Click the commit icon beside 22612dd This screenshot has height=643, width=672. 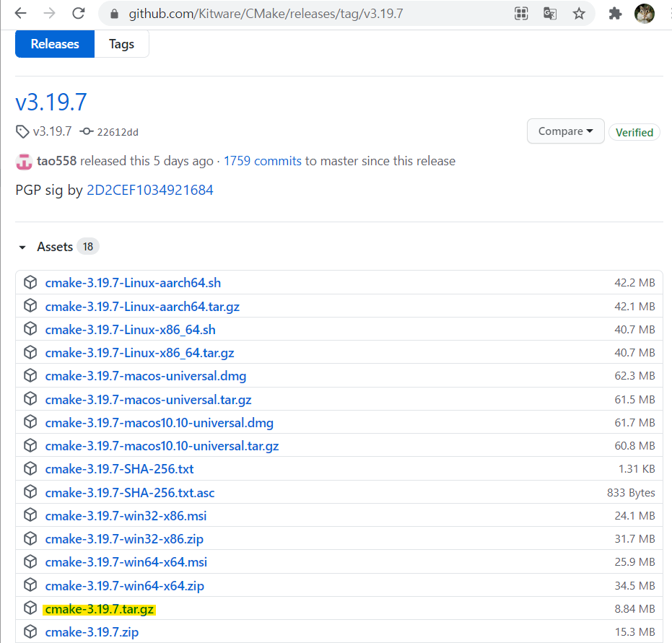(x=87, y=131)
